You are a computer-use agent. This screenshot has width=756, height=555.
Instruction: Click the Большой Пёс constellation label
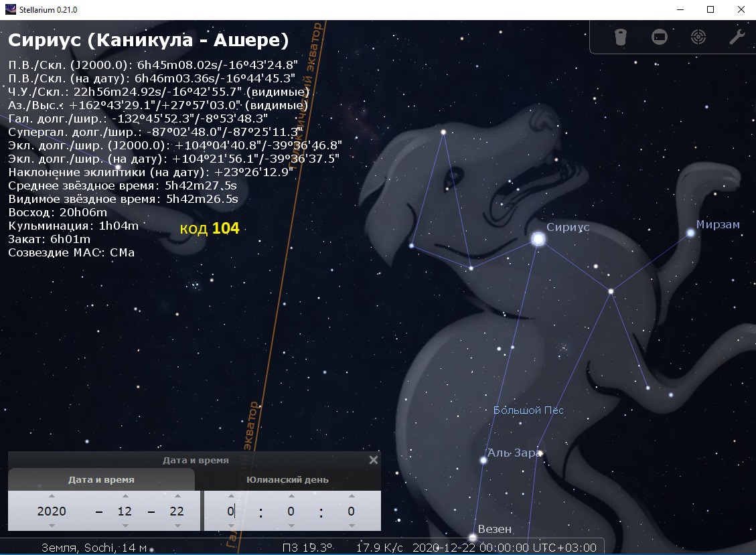tap(528, 410)
